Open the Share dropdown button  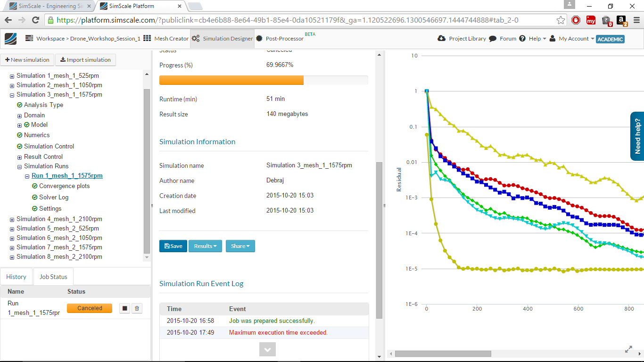coord(240,246)
